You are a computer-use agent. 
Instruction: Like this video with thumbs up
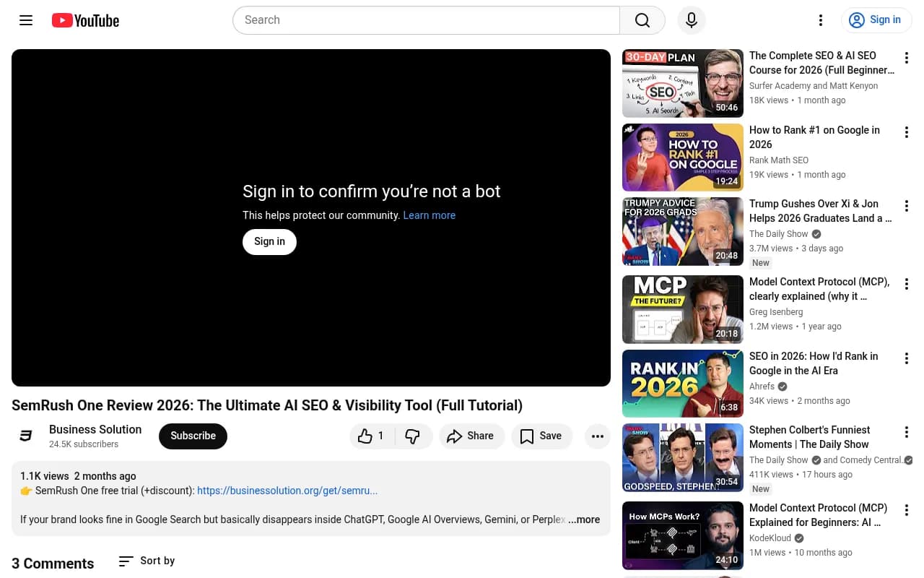(x=371, y=436)
